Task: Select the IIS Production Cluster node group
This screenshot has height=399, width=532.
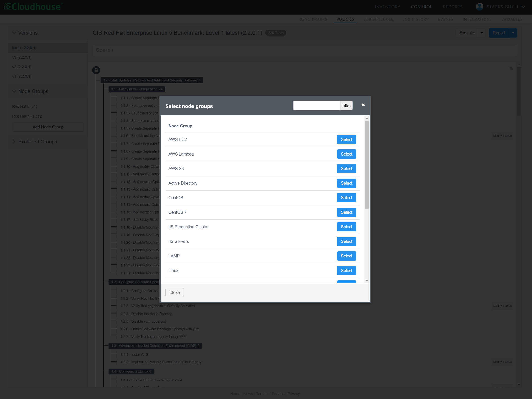Action: (346, 227)
